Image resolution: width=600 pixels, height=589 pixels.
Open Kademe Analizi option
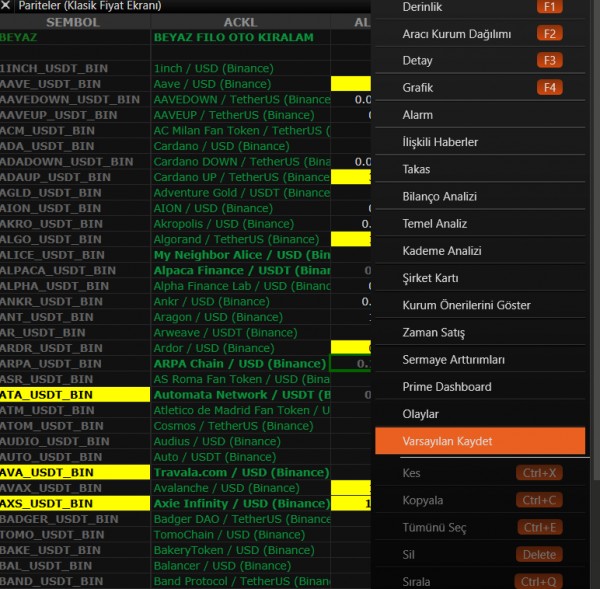click(480, 251)
